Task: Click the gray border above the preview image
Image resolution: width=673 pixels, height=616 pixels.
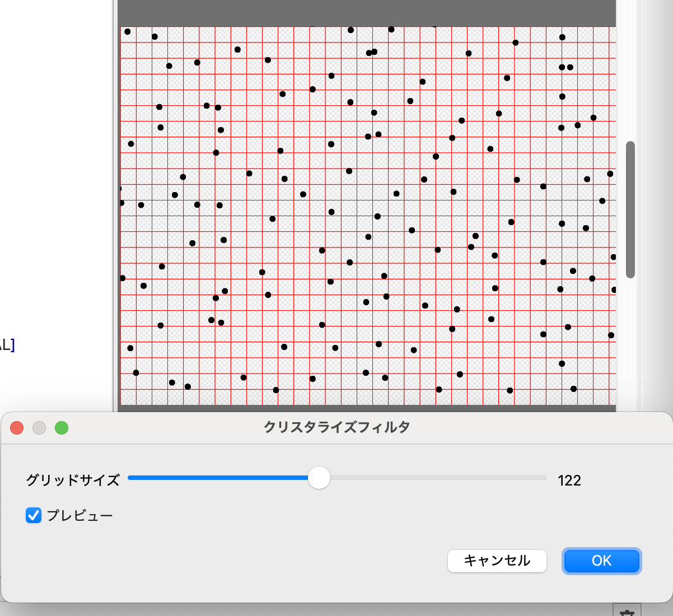Action: pos(364,11)
